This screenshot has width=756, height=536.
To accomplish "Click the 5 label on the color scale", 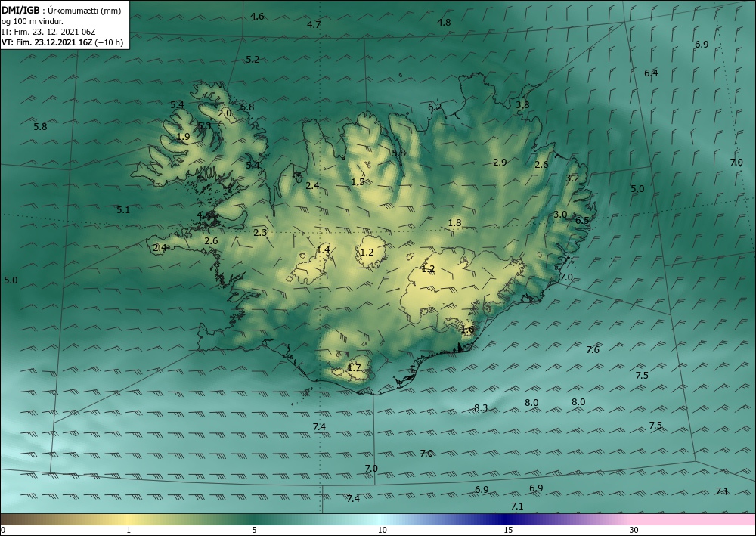I will (254, 530).
